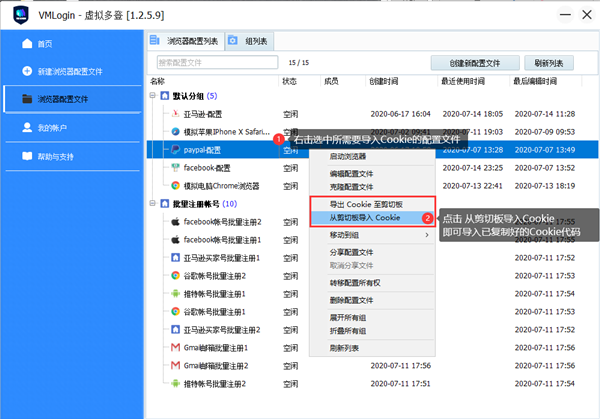The height and width of the screenshot is (419, 600).
Task: Click the folder icon for 浏览器配置文件
Action: pos(26,100)
